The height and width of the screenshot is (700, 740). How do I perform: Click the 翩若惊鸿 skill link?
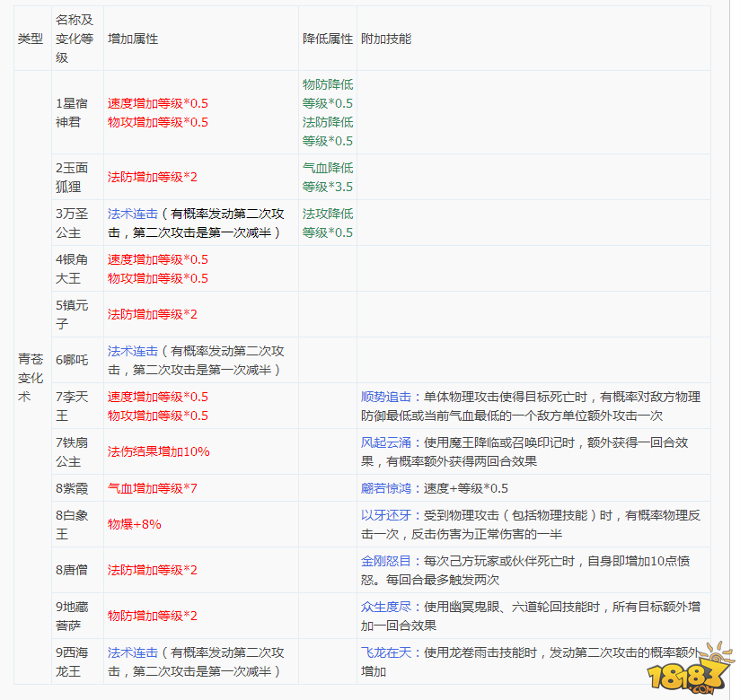[x=385, y=488]
